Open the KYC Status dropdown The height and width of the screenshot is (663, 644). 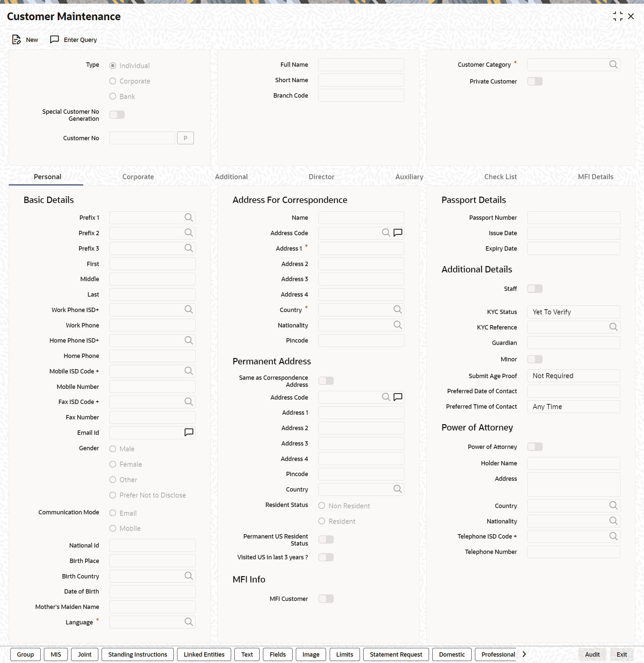574,312
